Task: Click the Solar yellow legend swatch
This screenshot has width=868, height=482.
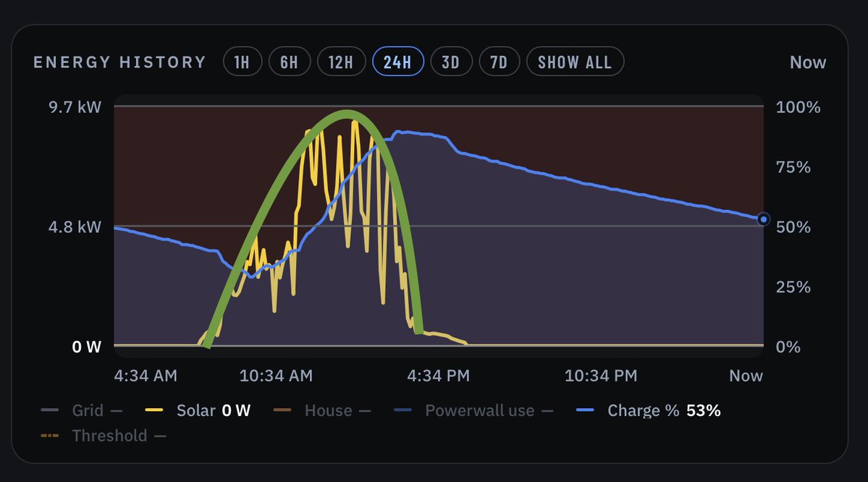Action: coord(153,410)
